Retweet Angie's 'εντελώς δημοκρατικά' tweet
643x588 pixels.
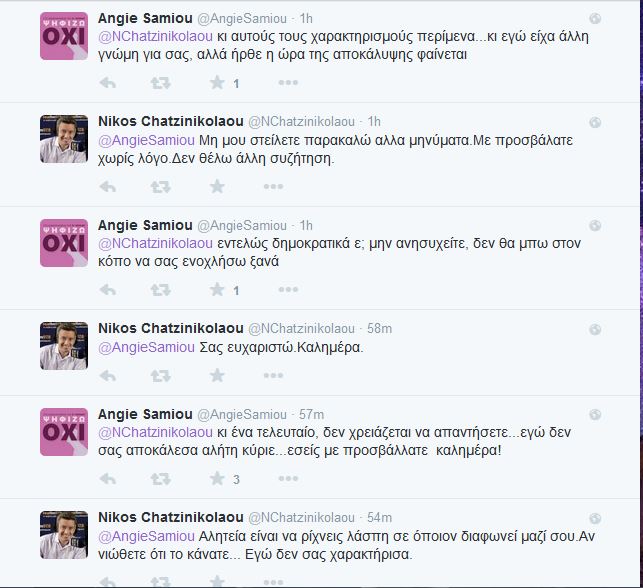click(x=161, y=290)
